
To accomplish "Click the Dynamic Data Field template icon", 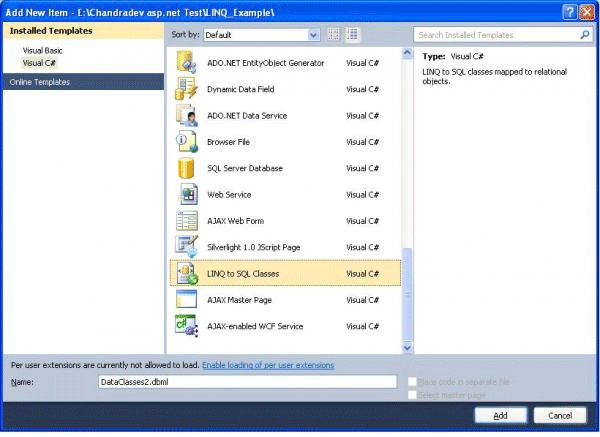I will tap(186, 88).
